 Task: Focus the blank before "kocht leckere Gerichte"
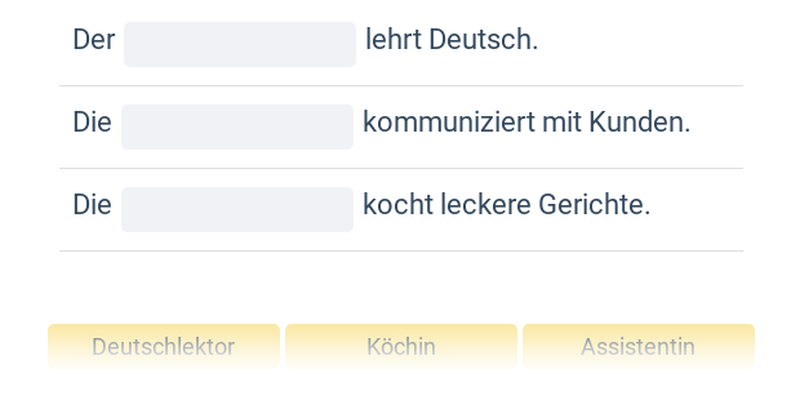[x=237, y=209]
